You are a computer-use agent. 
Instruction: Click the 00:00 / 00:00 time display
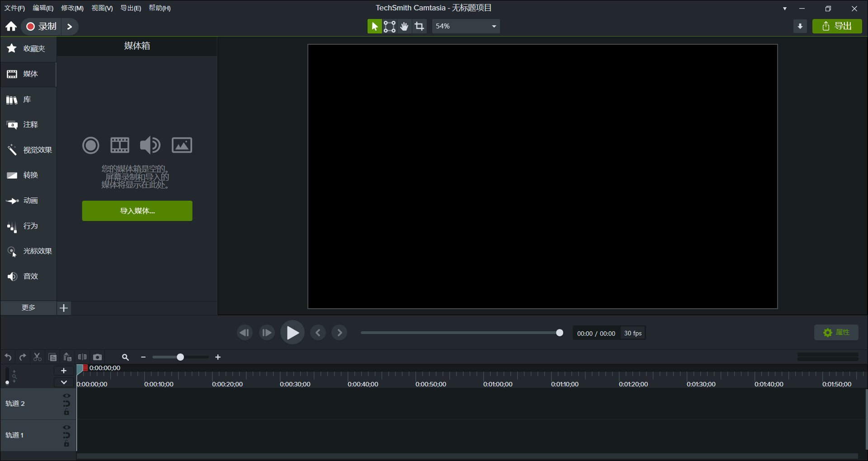click(596, 334)
